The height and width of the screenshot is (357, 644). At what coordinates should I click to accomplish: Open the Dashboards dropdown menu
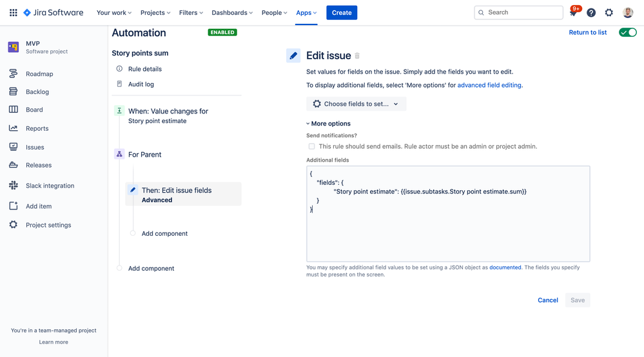point(232,13)
